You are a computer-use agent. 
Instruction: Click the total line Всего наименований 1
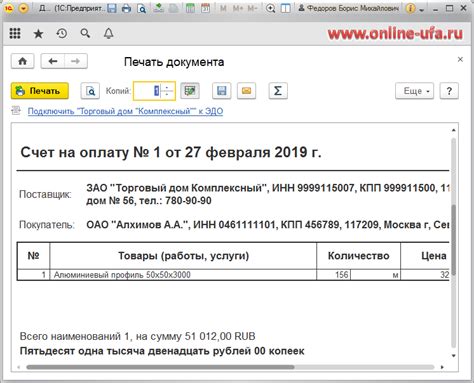(x=137, y=336)
